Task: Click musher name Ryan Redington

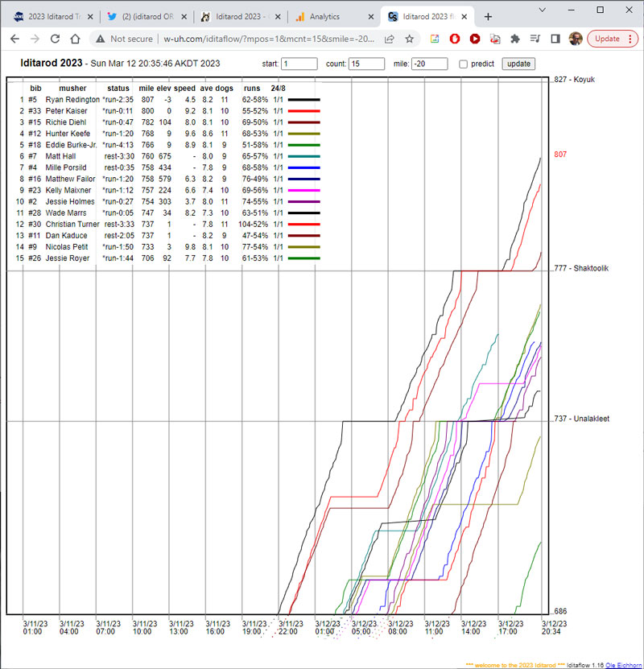Action: tap(72, 100)
